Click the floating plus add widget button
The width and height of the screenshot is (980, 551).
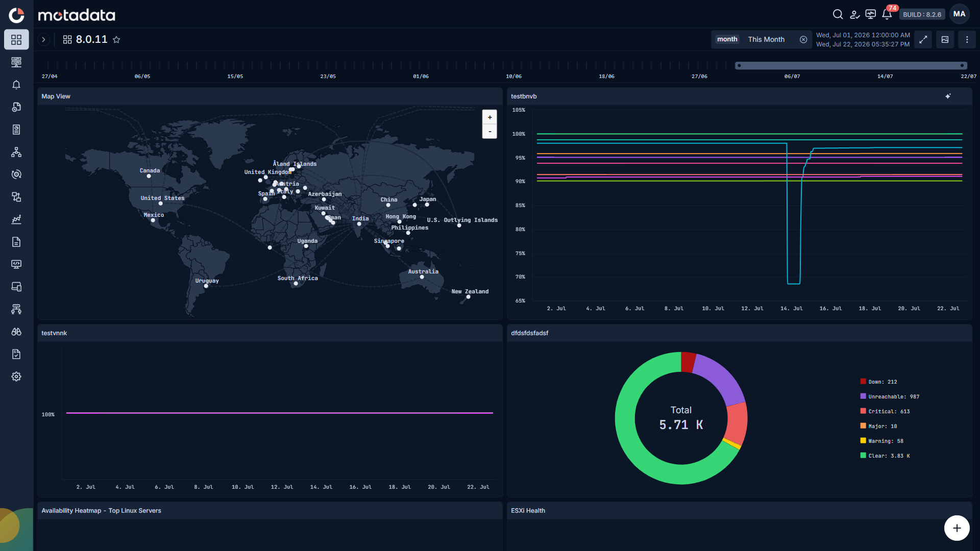click(x=957, y=528)
